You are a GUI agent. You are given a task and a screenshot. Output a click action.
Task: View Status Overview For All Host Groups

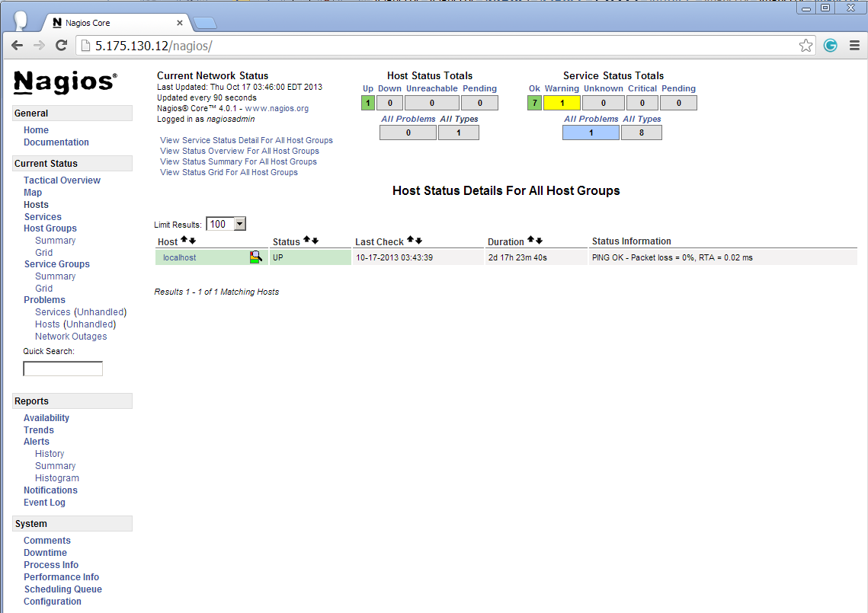pos(239,151)
